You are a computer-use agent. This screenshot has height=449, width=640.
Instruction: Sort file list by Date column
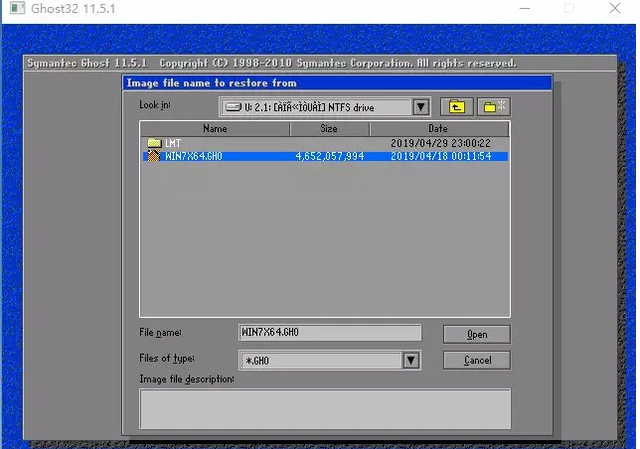pos(440,129)
